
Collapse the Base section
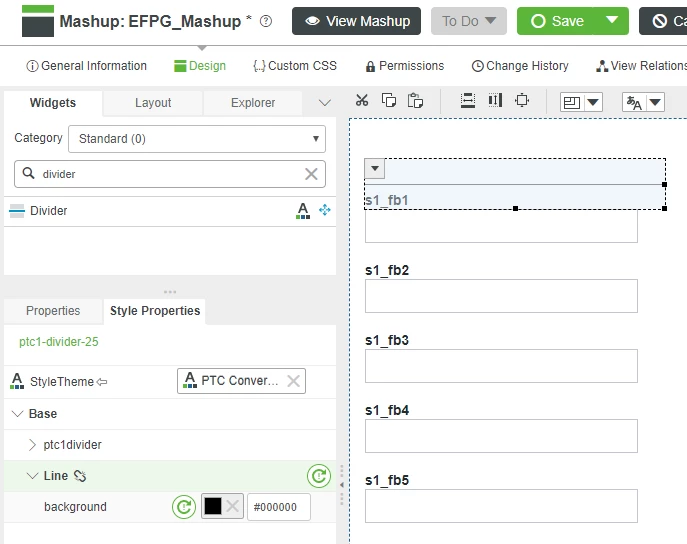18,413
